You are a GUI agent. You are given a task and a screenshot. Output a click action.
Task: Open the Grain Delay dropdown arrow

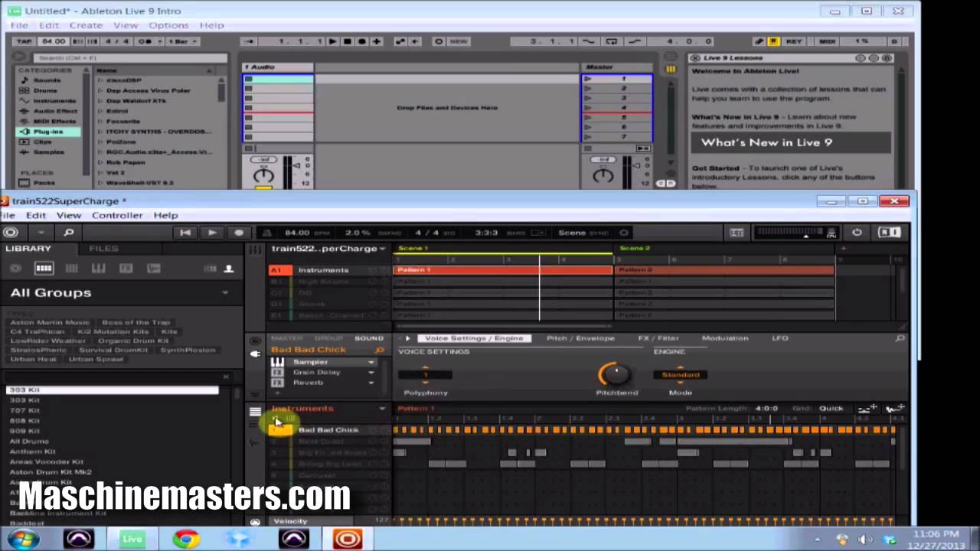(371, 373)
